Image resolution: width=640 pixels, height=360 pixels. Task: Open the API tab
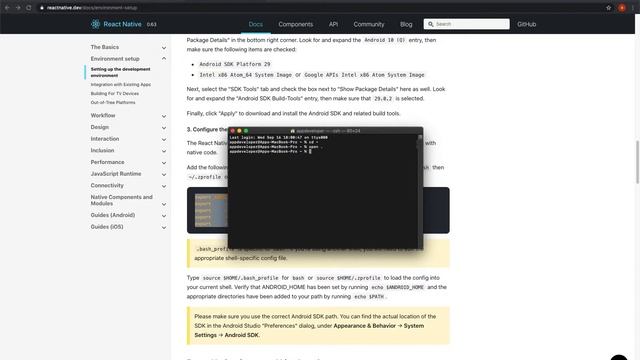333,24
